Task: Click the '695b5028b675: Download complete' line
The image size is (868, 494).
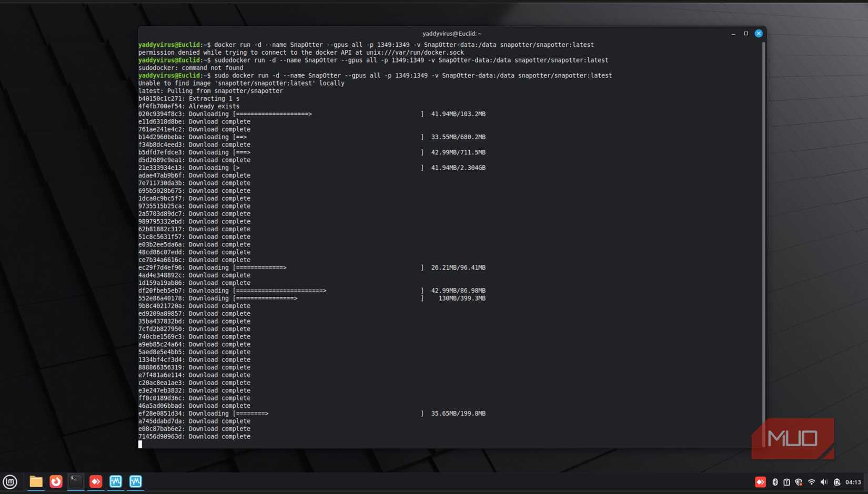Action: (194, 191)
